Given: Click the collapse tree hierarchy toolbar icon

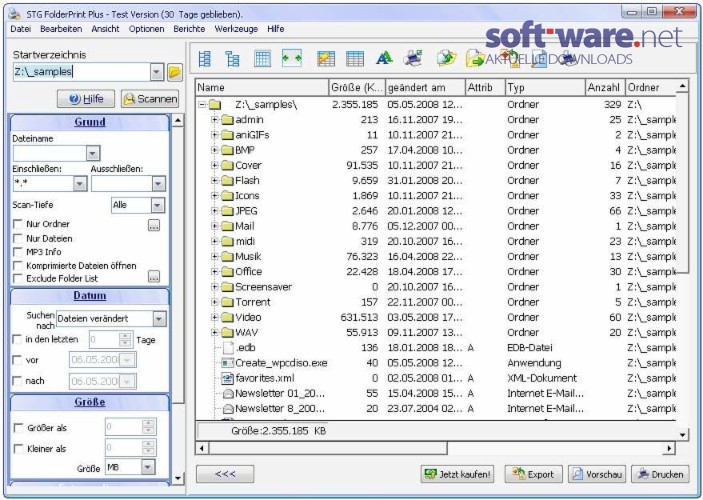Looking at the screenshot, I should point(232,59).
